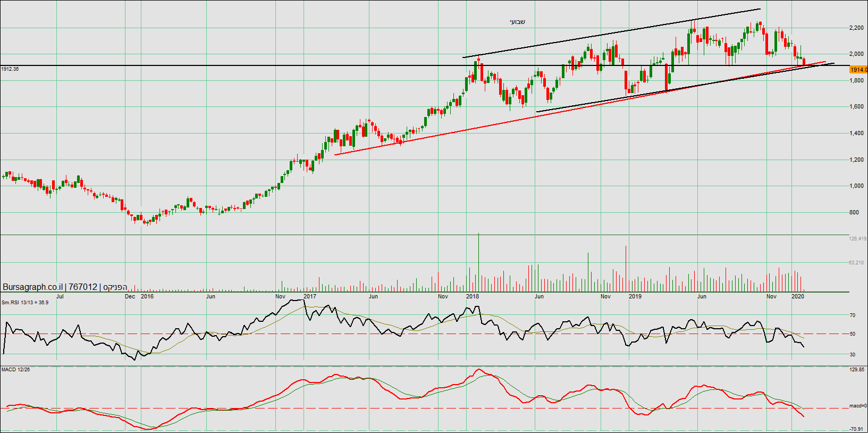Click the 1,200 price axis label
868x433 pixels.
click(856, 160)
